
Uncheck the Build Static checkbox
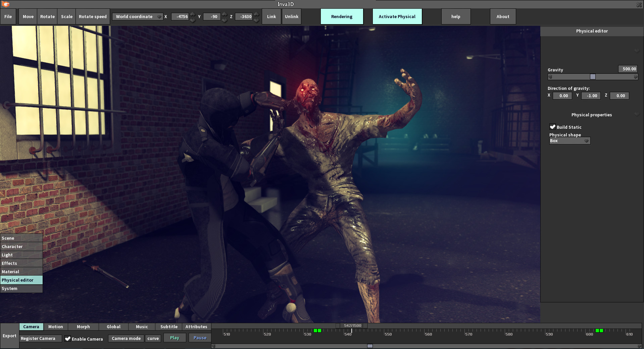tap(553, 127)
